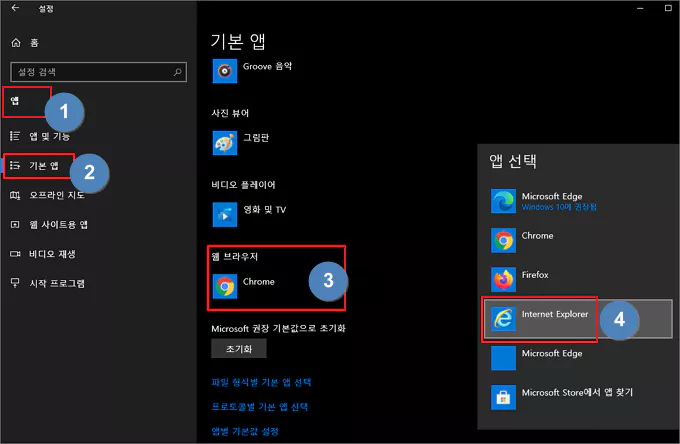Click the 기본 앱 list icon

[15, 166]
